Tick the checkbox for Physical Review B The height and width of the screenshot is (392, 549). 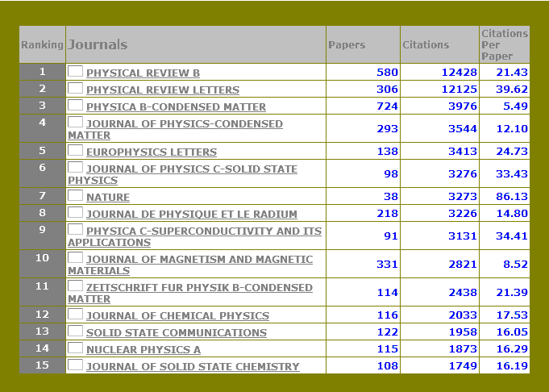pos(75,71)
